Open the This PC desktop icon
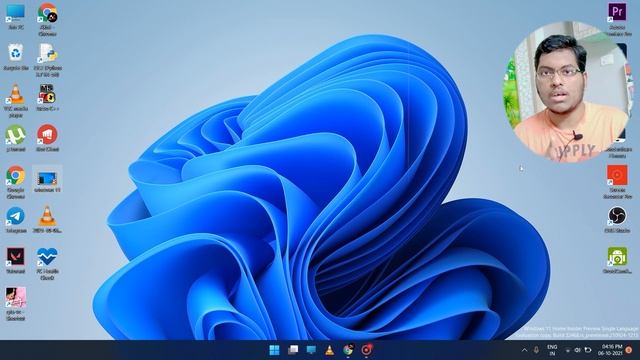This screenshot has width=640, height=360. pos(16,17)
